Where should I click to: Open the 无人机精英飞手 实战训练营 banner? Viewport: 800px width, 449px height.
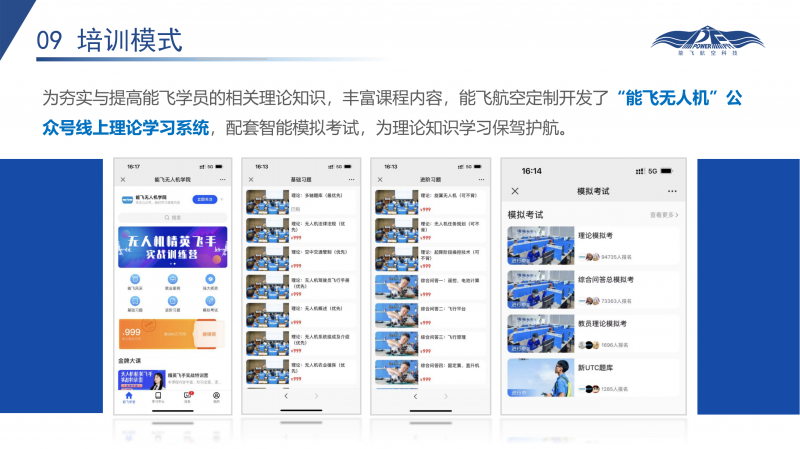tap(172, 247)
